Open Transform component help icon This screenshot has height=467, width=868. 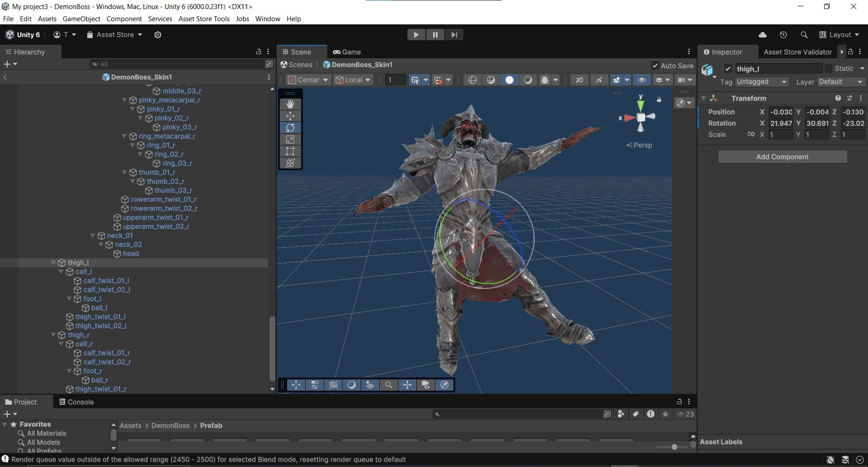coord(838,98)
